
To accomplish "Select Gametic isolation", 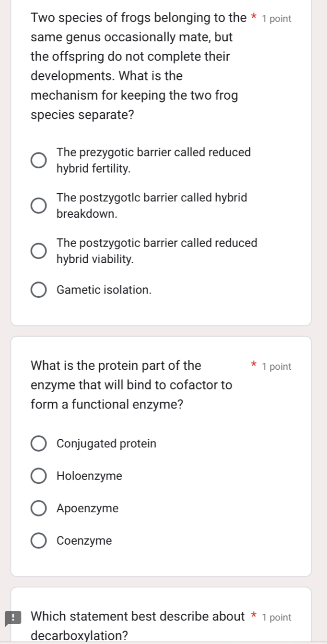I will click(38, 289).
